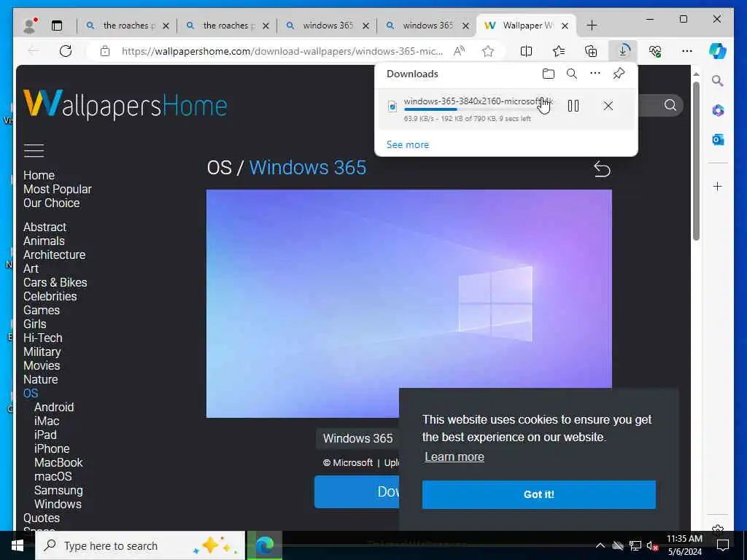747x560 pixels.
Task: Click the page vertical scrollbar
Action: (x=696, y=161)
